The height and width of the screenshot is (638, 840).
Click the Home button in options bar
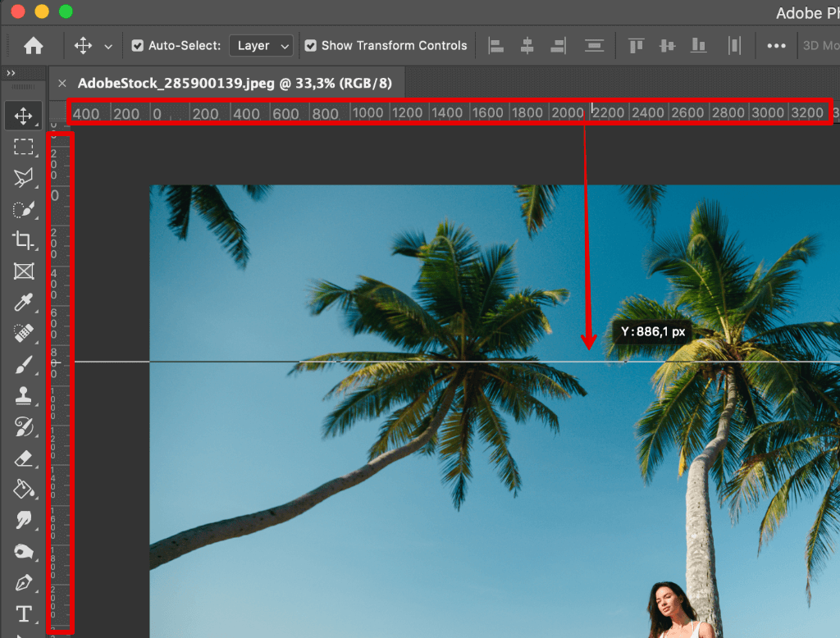pyautogui.click(x=33, y=46)
